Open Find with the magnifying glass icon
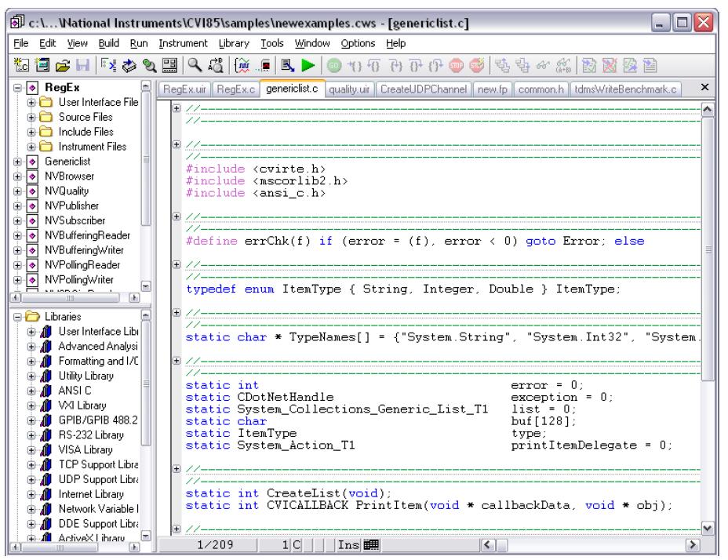Screen dimensions: 728x560 (195, 65)
